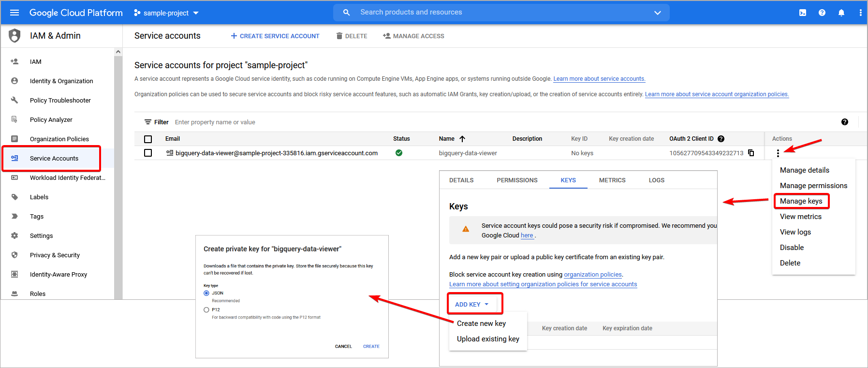Open the three-dot actions menu for service account
Screen dimensions: 868x368
pos(778,153)
